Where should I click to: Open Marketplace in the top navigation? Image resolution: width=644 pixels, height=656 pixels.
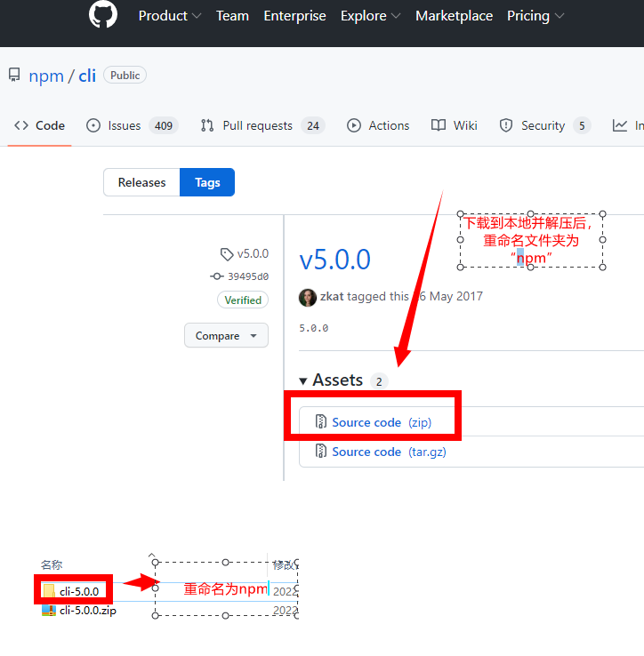coord(454,16)
